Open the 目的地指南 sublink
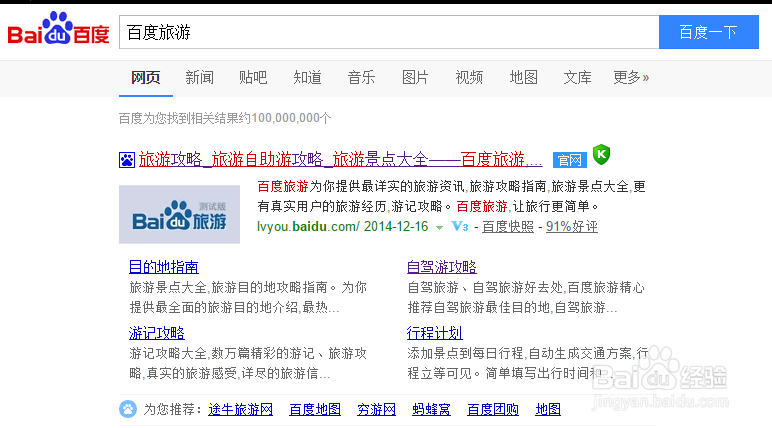 click(x=163, y=267)
